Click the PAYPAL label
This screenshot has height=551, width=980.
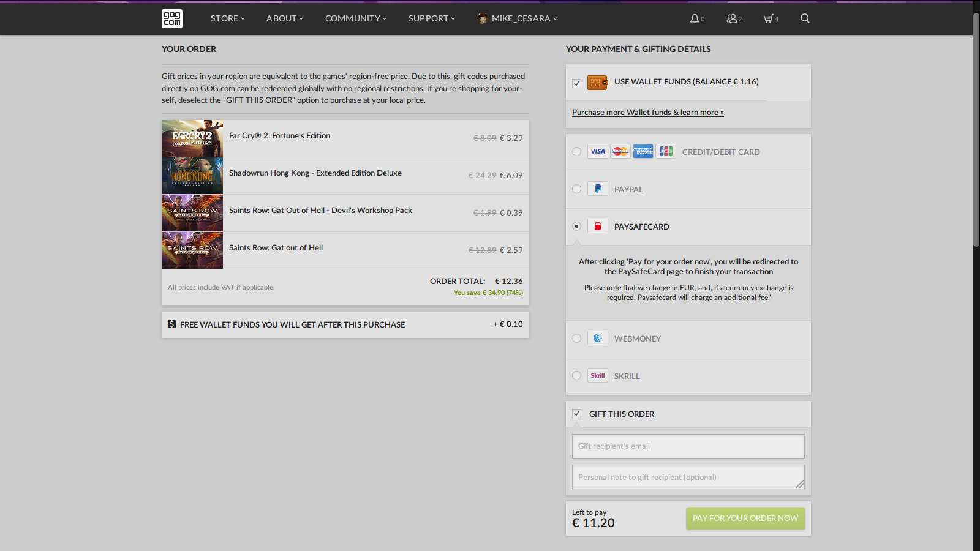[628, 189]
